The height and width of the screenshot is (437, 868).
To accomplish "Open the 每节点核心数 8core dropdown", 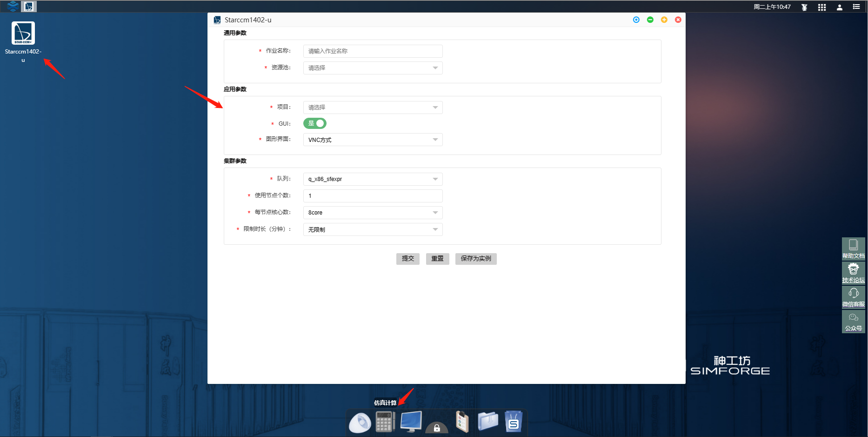I will tap(373, 213).
